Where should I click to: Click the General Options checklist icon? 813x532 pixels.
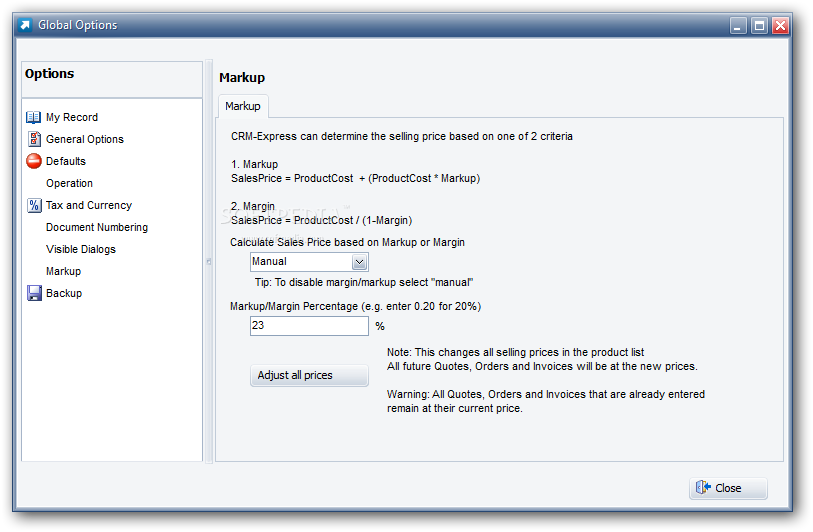pos(34,139)
